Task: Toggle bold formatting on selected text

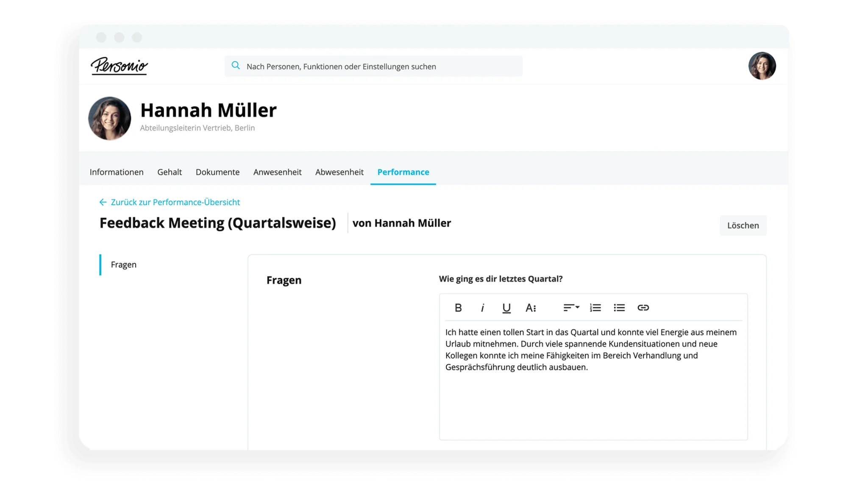Action: tap(459, 308)
